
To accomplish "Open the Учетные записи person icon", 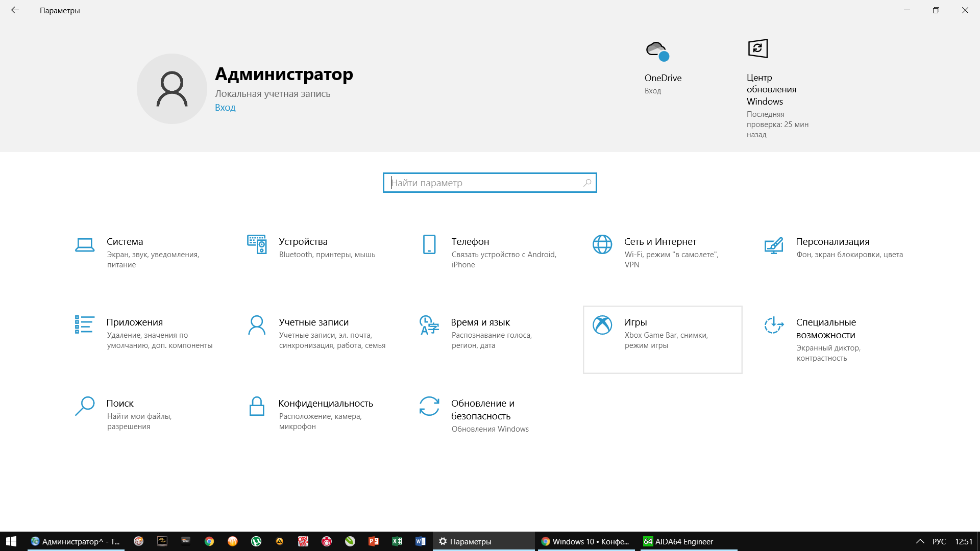I will pos(257,325).
